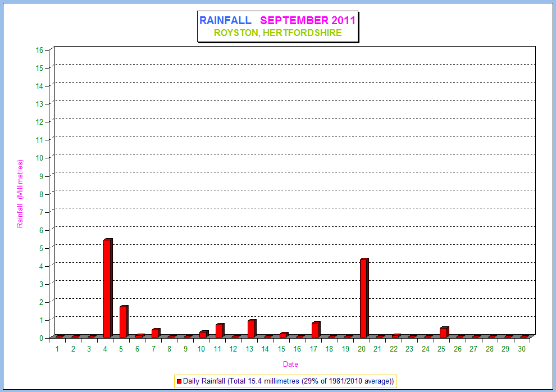Screen dimensions: 556x392
Task: Click the tallest bar on date 4
Action: pos(108,288)
